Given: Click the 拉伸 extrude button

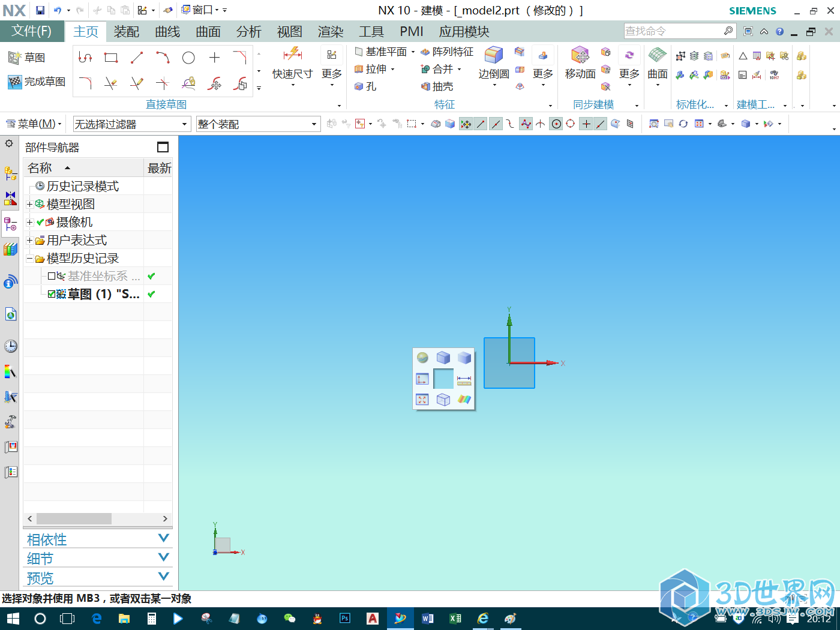Looking at the screenshot, I should tap(371, 69).
